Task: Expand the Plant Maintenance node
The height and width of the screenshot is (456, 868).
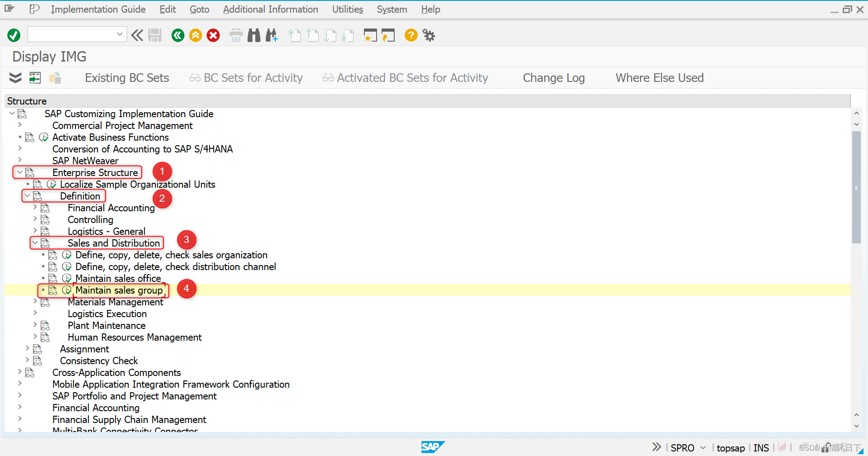Action: click(x=35, y=324)
